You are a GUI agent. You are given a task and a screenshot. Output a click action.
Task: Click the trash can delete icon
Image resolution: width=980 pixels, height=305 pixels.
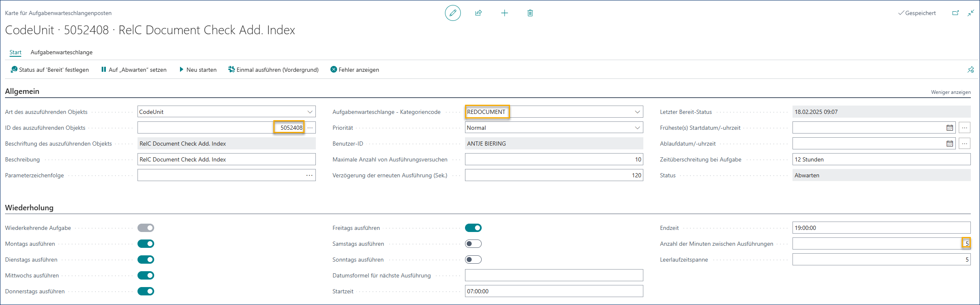pos(530,13)
